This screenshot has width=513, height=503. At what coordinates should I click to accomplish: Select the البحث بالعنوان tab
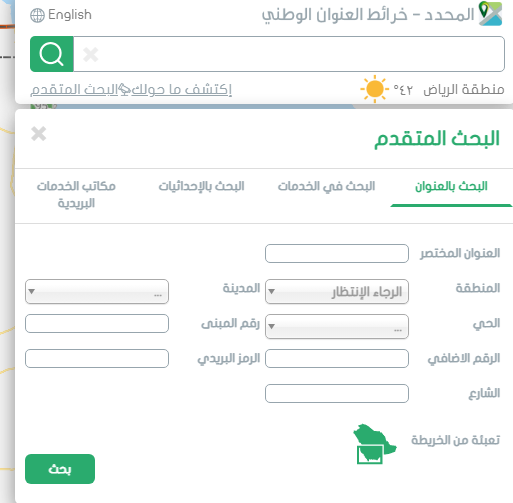451,186
